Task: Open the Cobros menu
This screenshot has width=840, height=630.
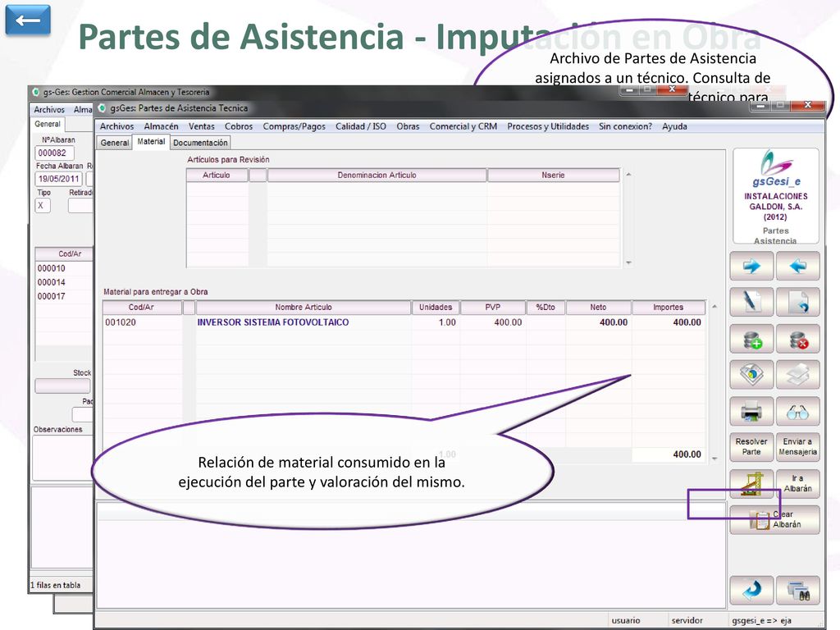Action: point(239,126)
